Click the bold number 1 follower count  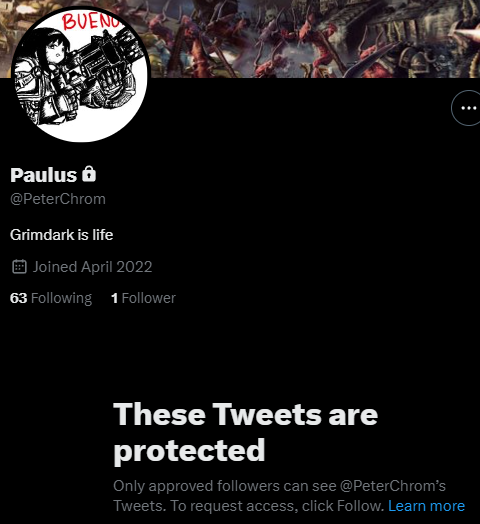[x=114, y=298]
